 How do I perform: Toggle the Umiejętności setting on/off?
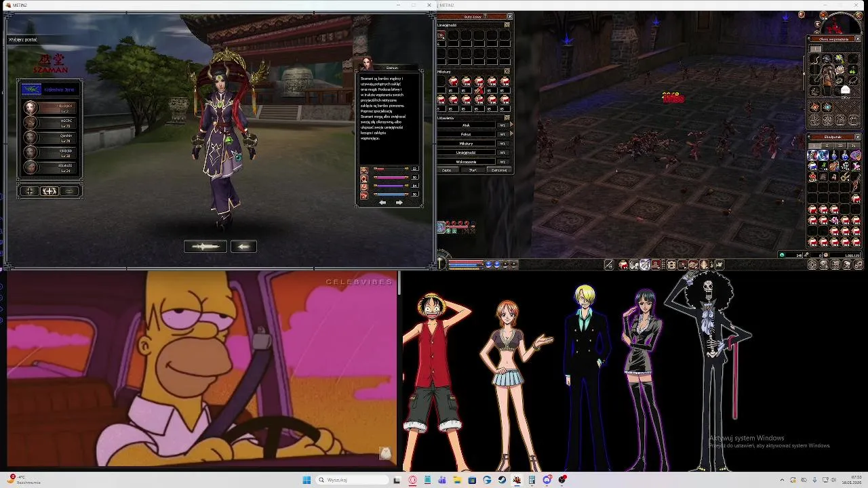[x=502, y=152]
